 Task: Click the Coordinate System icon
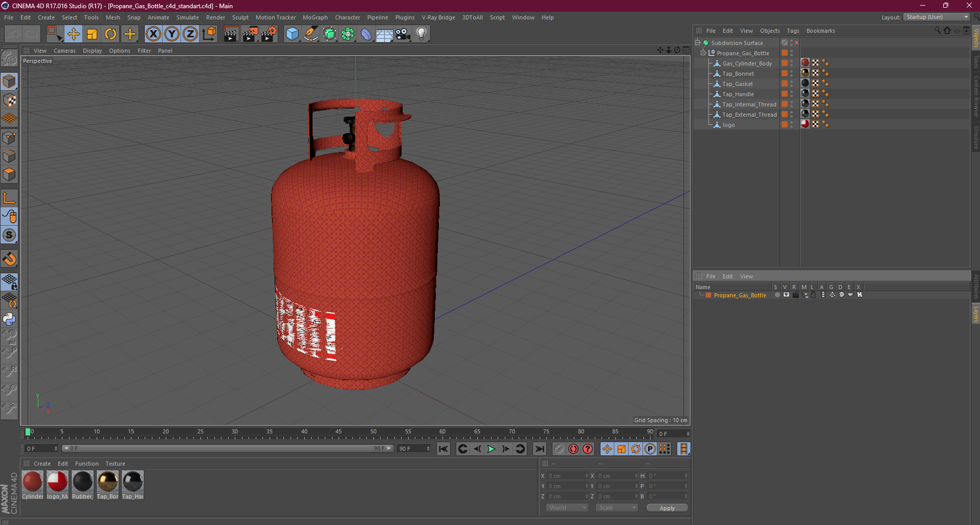(x=209, y=34)
